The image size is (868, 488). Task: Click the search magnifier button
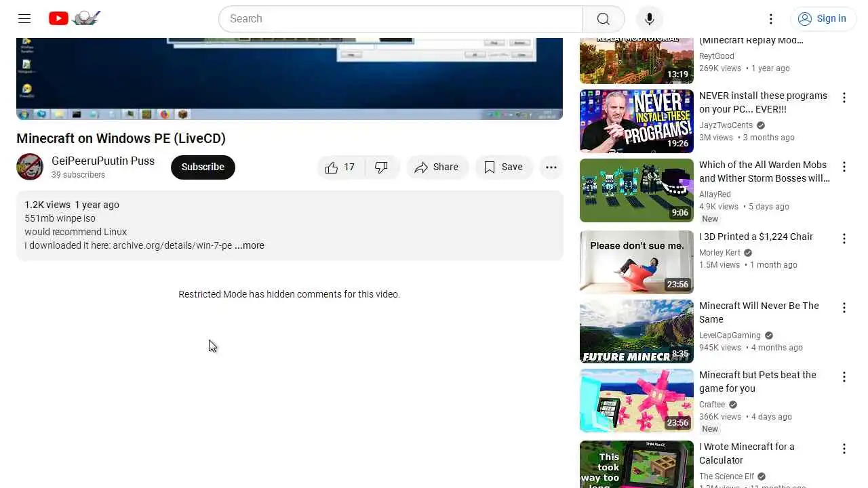click(x=603, y=18)
